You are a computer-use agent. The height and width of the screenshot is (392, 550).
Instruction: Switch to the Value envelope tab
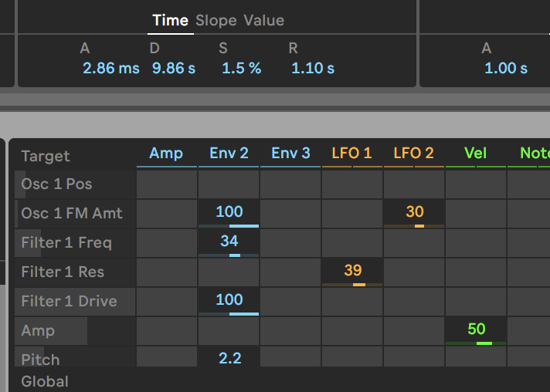264,20
